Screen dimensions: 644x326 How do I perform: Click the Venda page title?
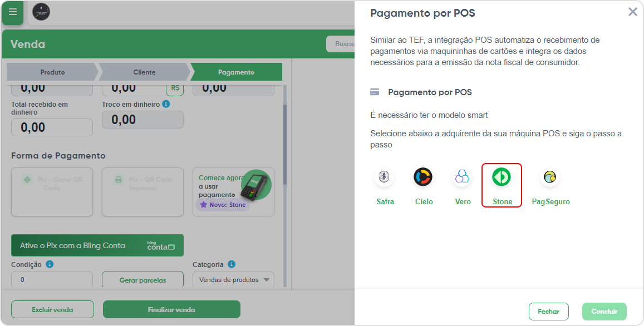click(x=27, y=44)
